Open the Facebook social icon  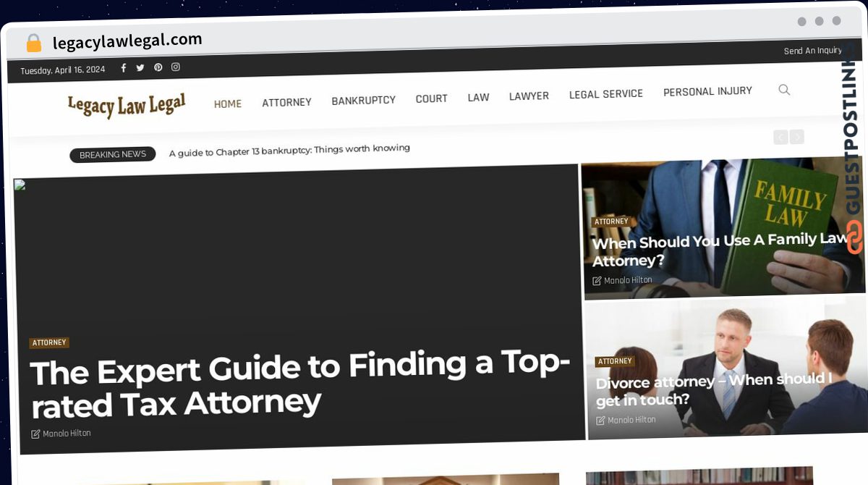[x=124, y=68]
